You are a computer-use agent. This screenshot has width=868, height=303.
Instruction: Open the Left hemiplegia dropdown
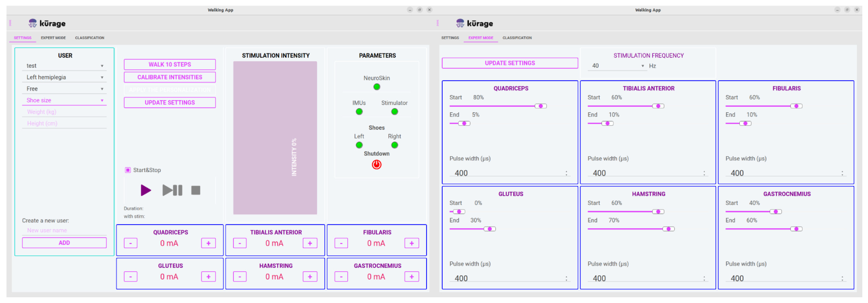tap(64, 77)
